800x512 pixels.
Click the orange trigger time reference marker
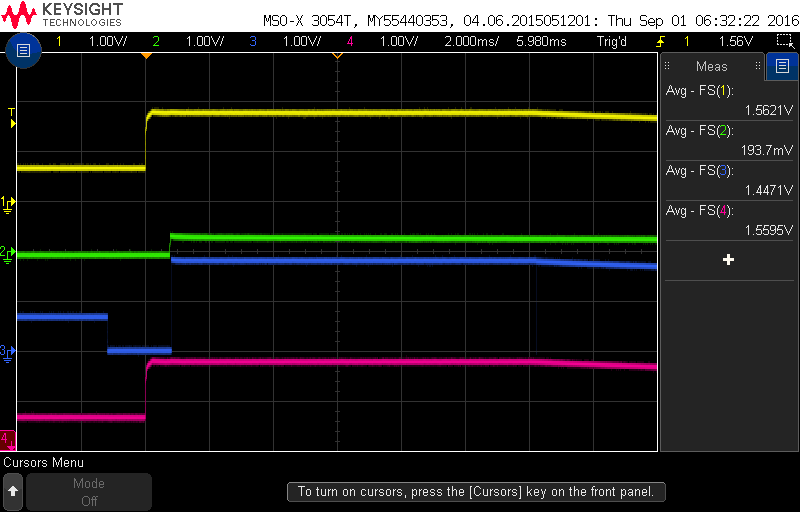point(146,55)
